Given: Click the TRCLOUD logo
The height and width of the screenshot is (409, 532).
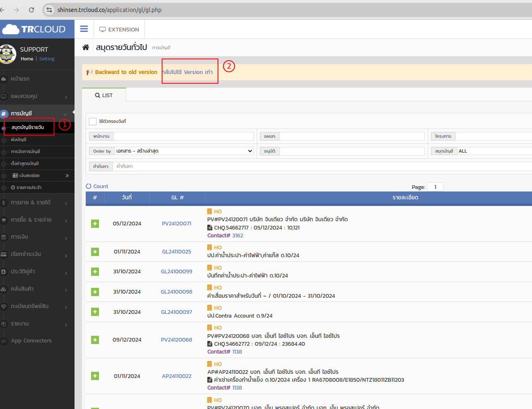Looking at the screenshot, I should click(34, 29).
